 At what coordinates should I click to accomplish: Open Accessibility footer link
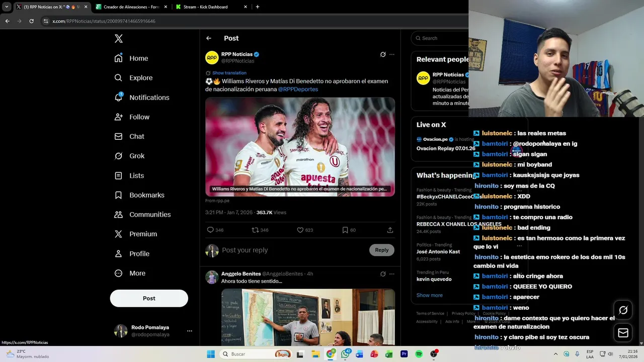point(427,322)
